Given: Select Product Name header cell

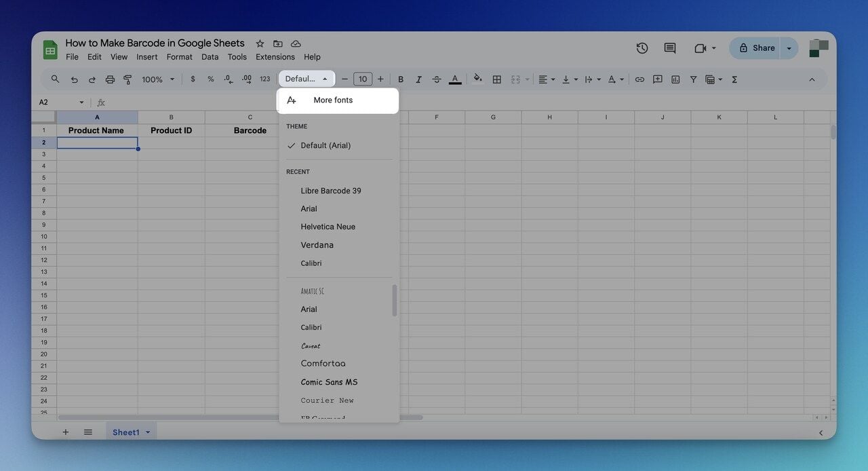Looking at the screenshot, I should tap(97, 130).
